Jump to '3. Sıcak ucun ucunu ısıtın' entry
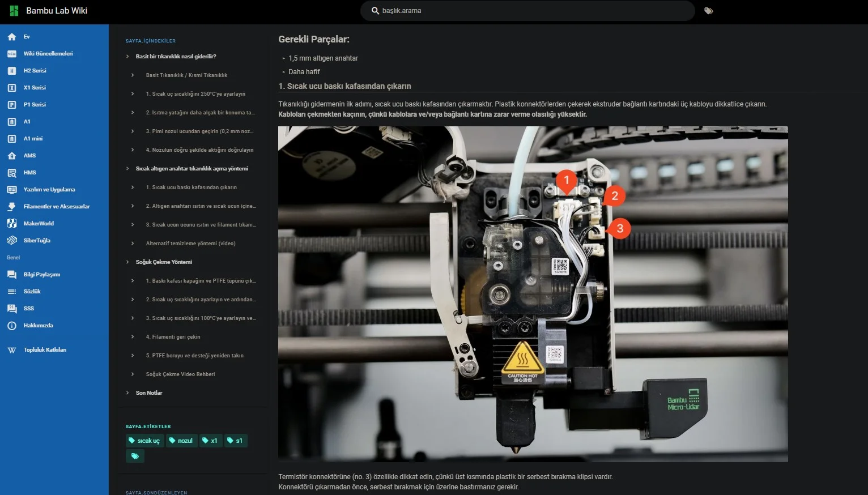The image size is (868, 495). click(201, 225)
